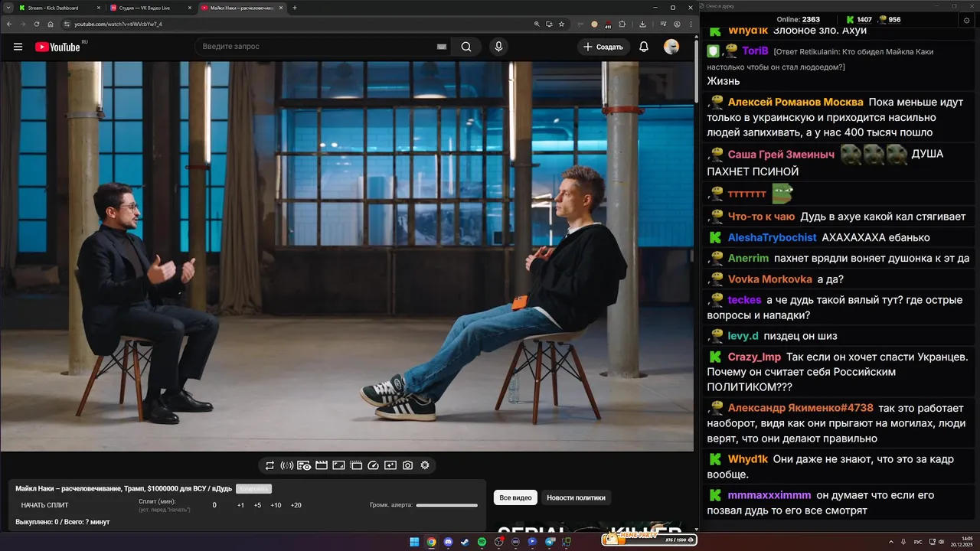
Task: Select the 'Все видео' filter chip
Action: point(515,497)
